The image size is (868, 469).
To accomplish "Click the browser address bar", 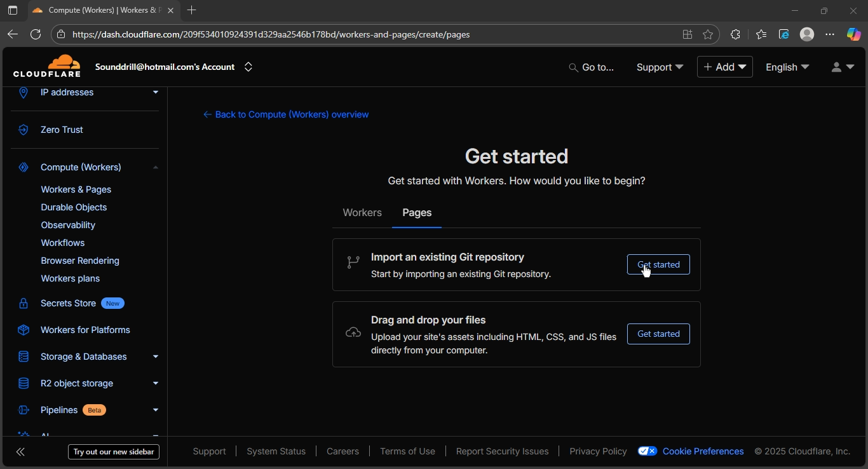I will [318, 34].
